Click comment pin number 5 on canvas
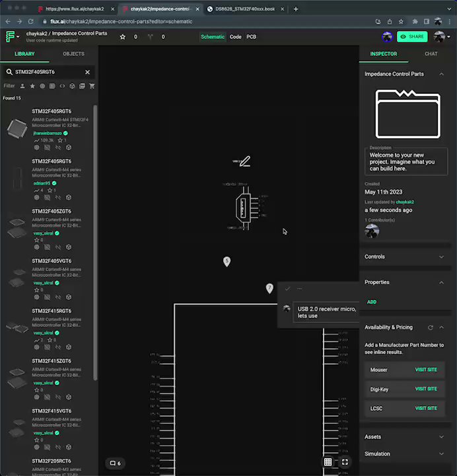The height and width of the screenshot is (476, 457). point(227,261)
